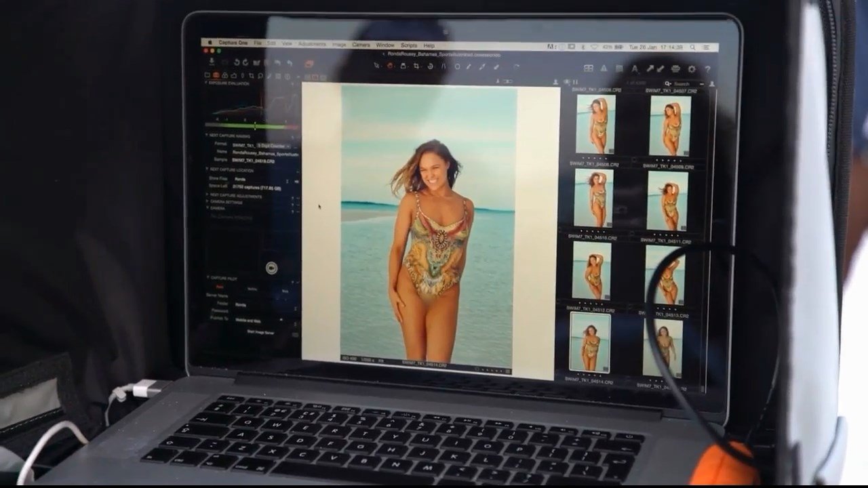This screenshot has width=868, height=488.
Task: Collapse the Exposure Evaluation panel
Action: click(x=207, y=83)
